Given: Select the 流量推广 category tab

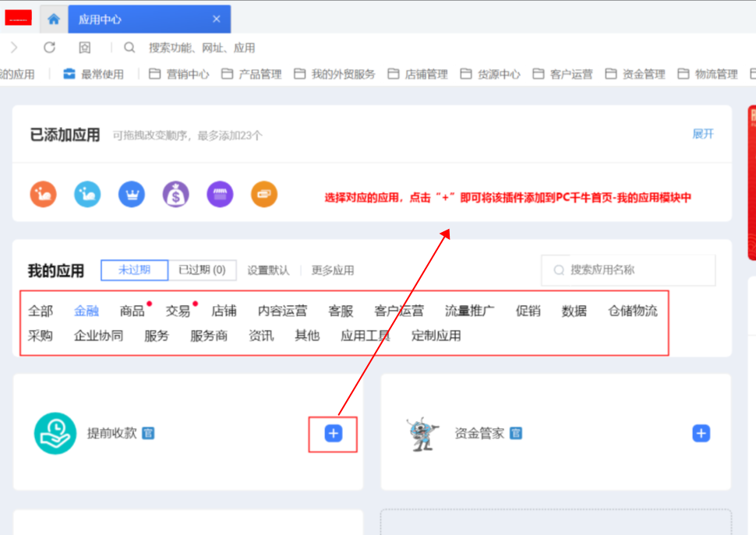Looking at the screenshot, I should 469,311.
